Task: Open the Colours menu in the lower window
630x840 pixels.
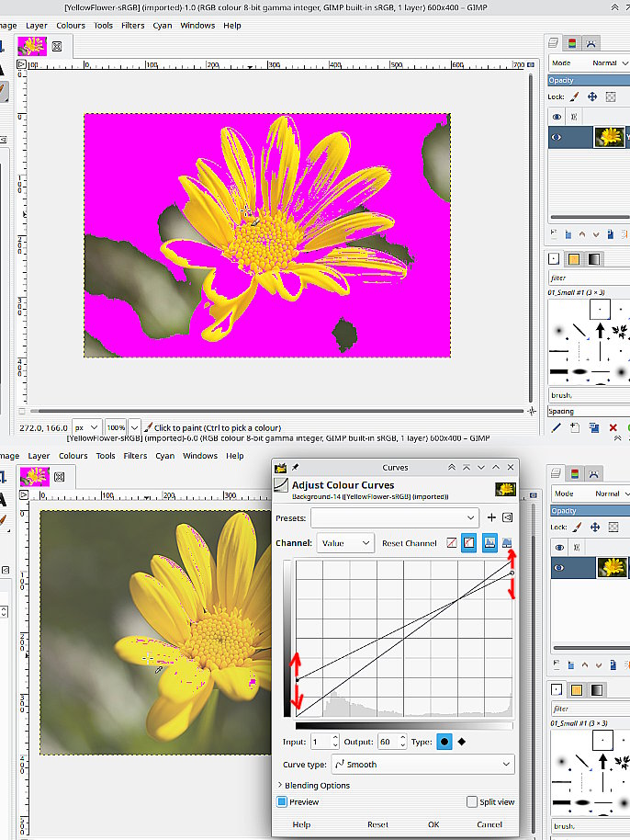Action: (x=73, y=456)
